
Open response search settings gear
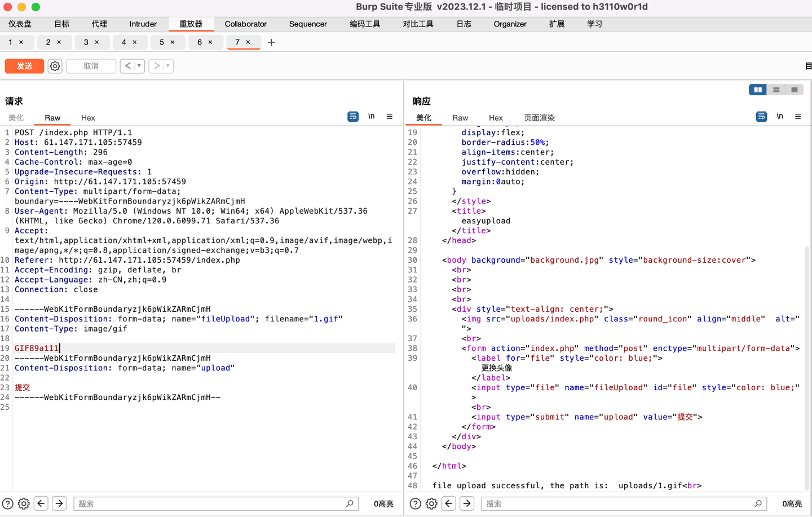coord(431,503)
